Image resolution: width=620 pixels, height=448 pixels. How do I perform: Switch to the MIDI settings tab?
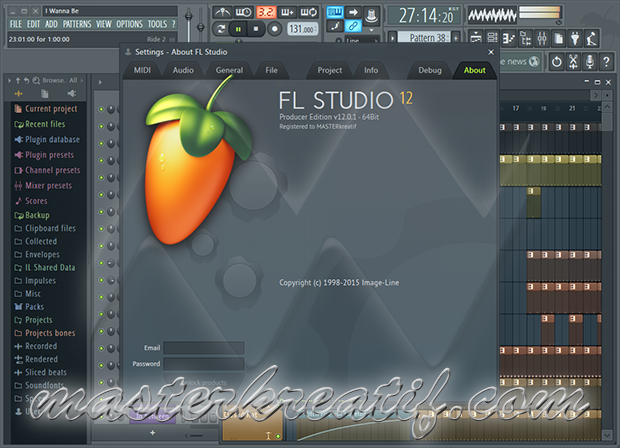point(142,70)
